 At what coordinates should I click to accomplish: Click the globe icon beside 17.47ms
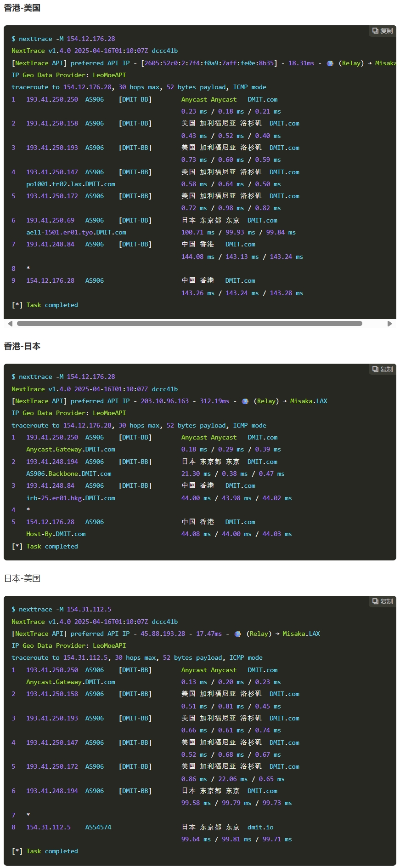pos(237,634)
